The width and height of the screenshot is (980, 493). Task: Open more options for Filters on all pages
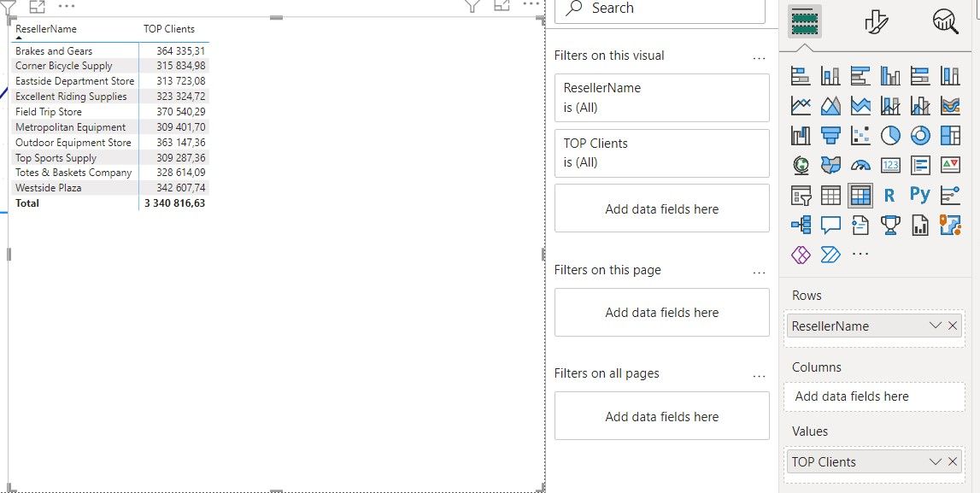(x=759, y=376)
